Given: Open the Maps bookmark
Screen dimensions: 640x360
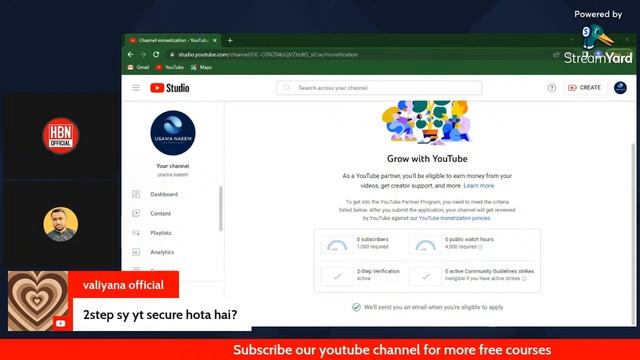Looking at the screenshot, I should click(201, 67).
